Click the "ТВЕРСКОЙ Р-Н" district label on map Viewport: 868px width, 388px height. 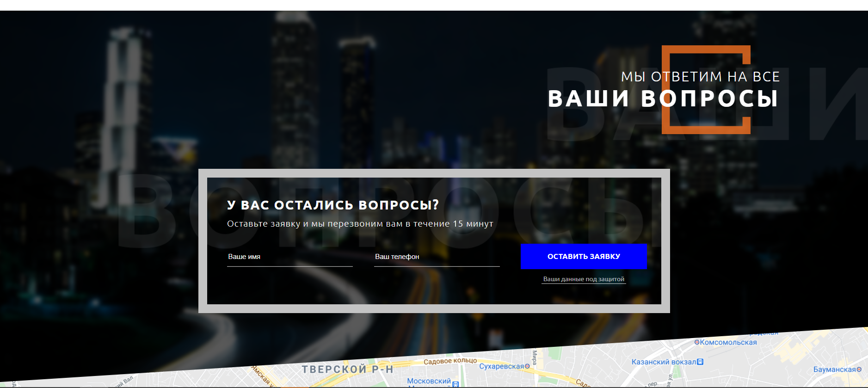coord(348,369)
